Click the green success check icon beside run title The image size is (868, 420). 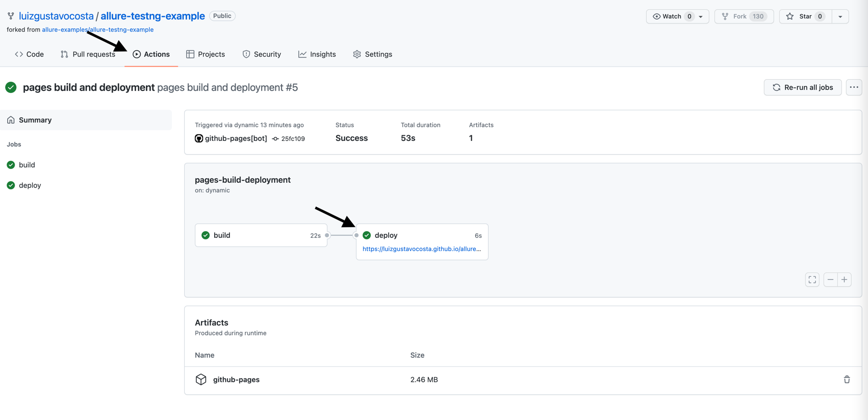pos(11,87)
